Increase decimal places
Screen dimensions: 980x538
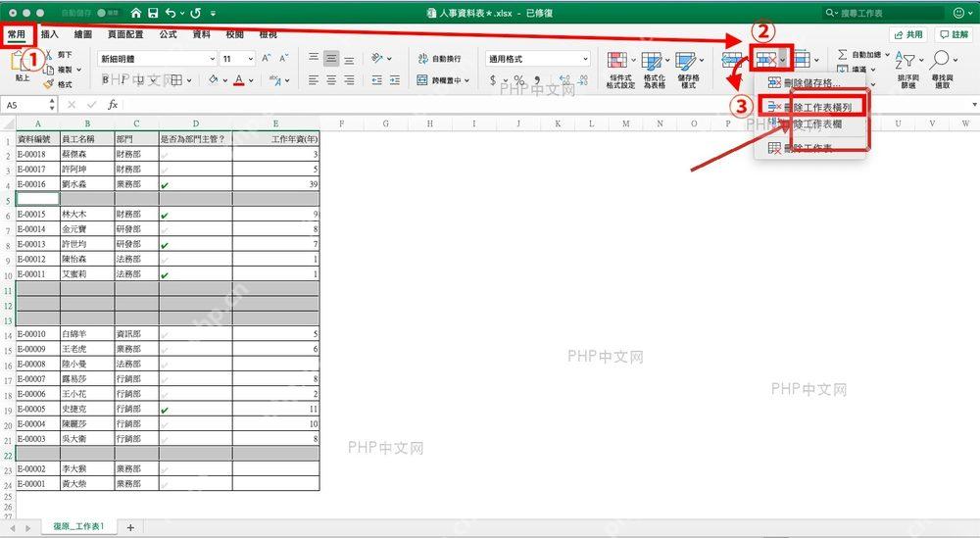[565, 80]
